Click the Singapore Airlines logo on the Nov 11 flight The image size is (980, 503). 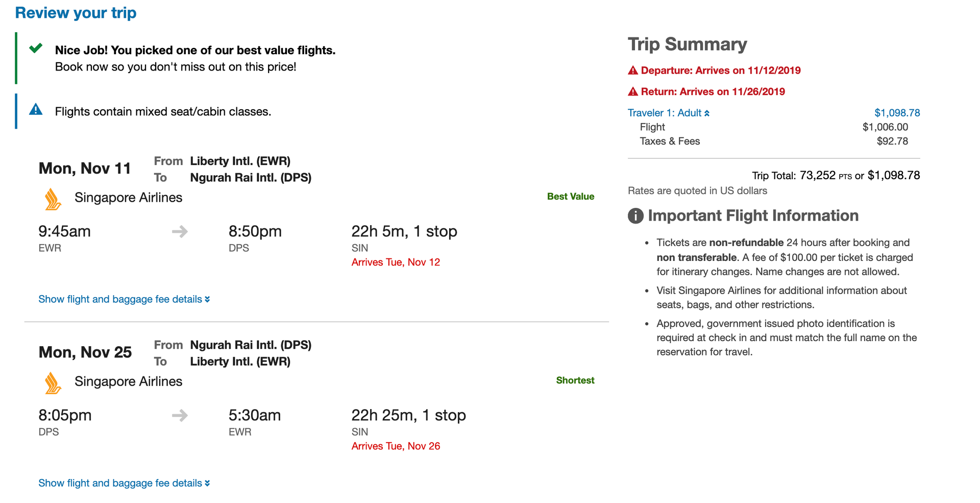[52, 198]
